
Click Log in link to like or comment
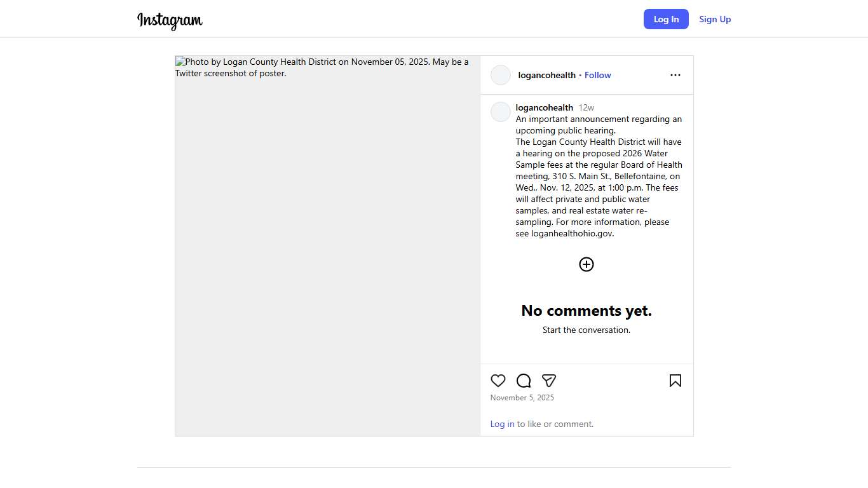502,424
